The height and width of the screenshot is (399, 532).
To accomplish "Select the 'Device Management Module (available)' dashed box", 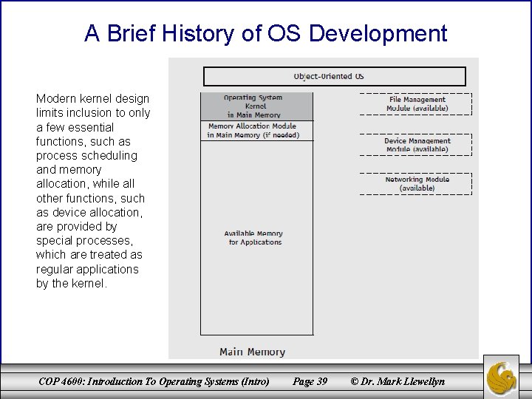I will (x=415, y=145).
